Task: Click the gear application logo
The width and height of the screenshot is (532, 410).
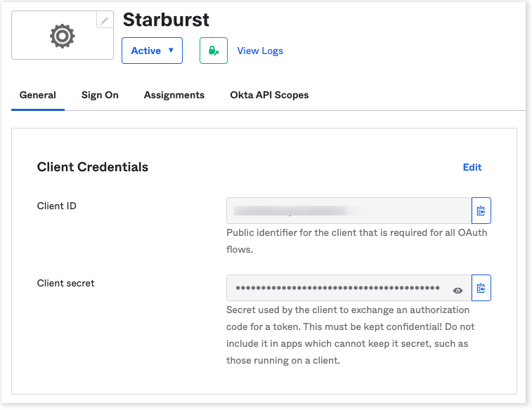Action: coord(62,36)
